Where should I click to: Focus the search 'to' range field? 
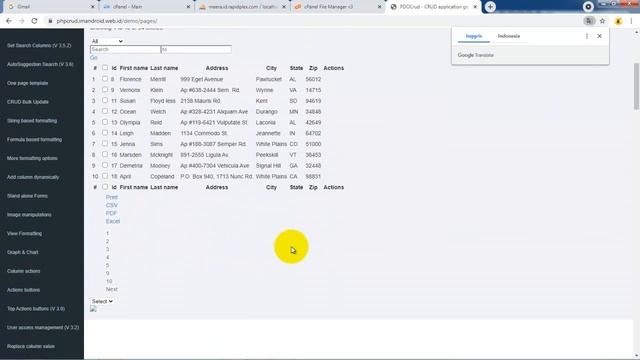196,49
